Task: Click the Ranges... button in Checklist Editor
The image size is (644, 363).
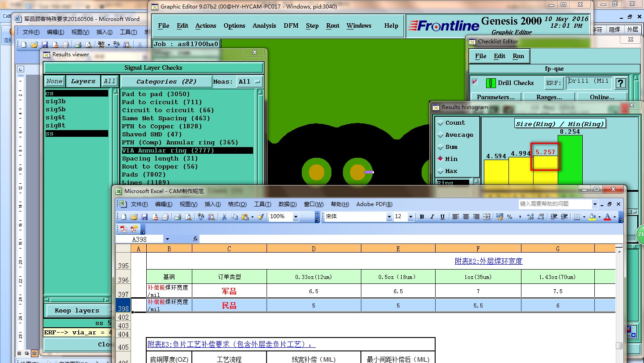Action: click(549, 97)
